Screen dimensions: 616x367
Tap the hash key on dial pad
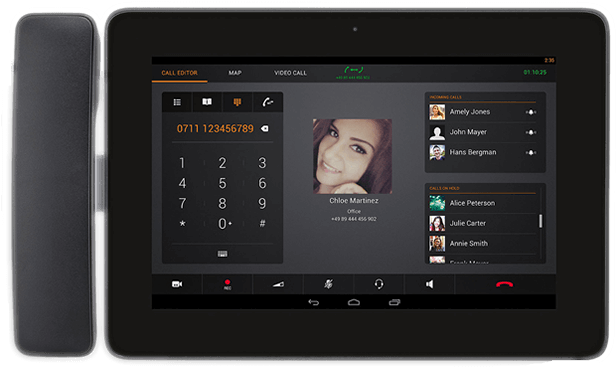(x=262, y=224)
